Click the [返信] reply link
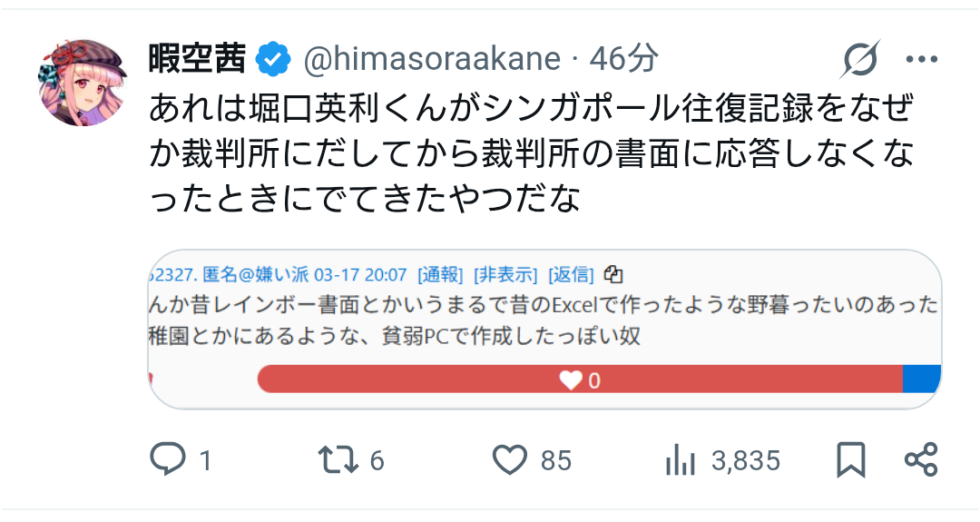This screenshot has height=522, width=980. click(573, 274)
